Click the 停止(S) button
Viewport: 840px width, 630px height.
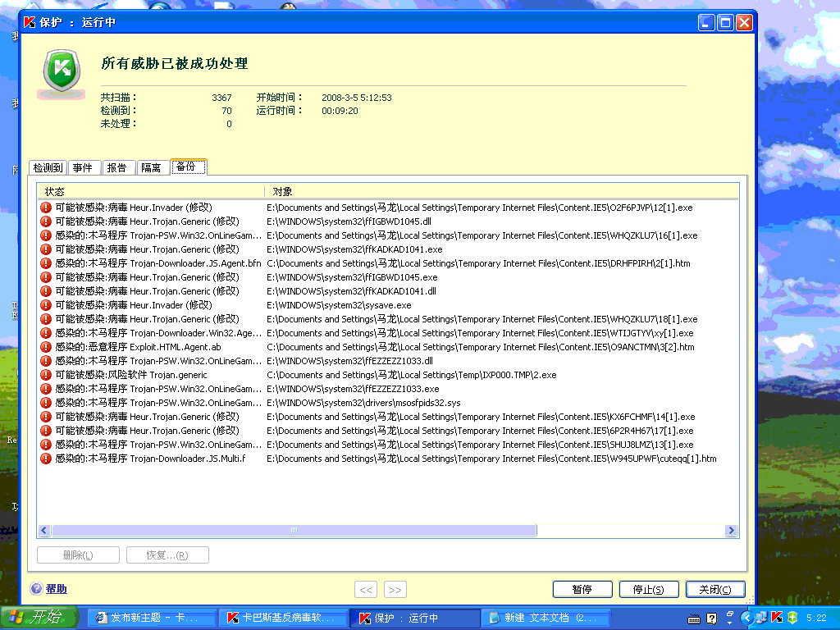(649, 589)
